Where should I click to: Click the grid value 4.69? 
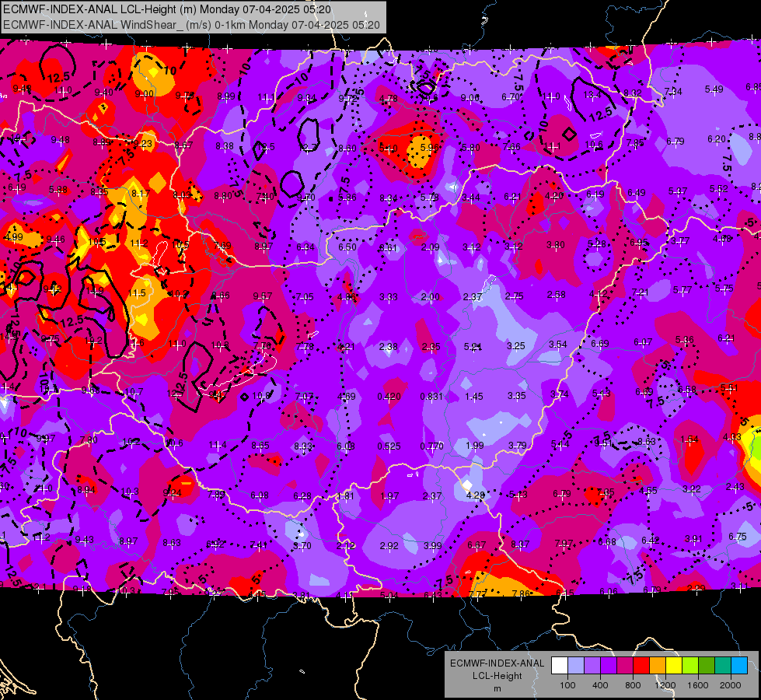point(346,397)
